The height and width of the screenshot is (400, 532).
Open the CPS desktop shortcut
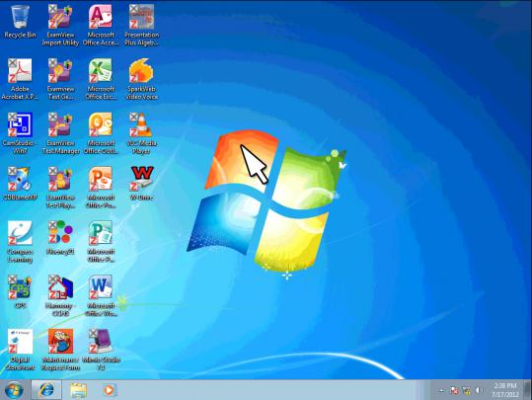(x=20, y=292)
